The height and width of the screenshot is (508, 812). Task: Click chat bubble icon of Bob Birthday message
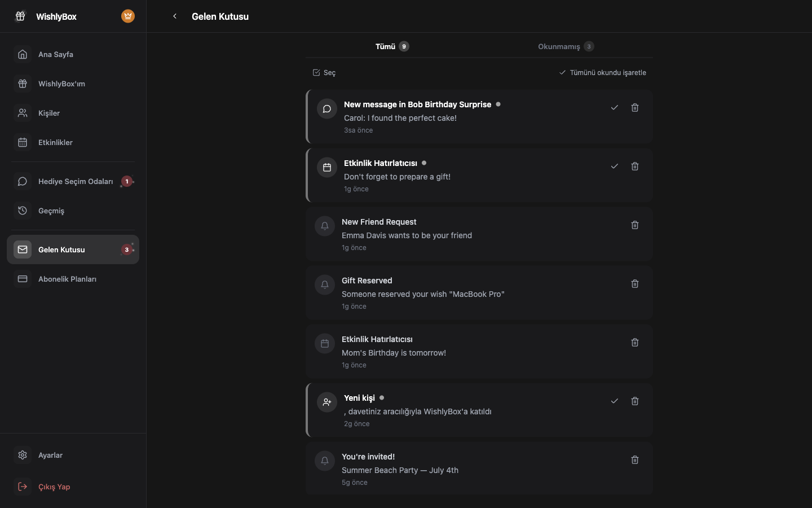tap(327, 109)
